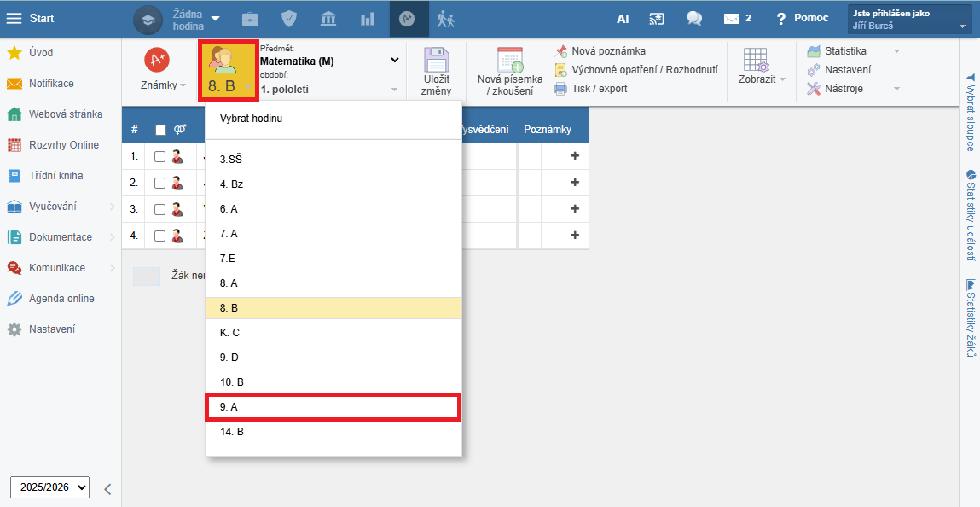Tick the checkbox for student row 1
980x507 pixels.
click(159, 156)
